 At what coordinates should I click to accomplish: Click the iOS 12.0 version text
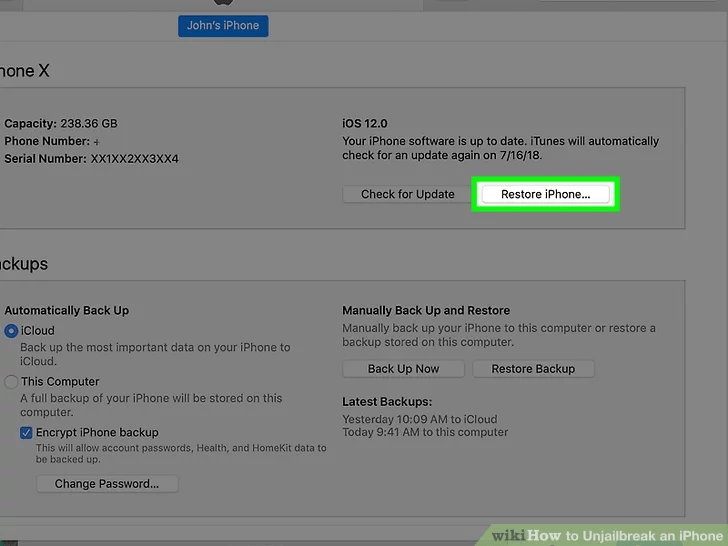tap(364, 124)
